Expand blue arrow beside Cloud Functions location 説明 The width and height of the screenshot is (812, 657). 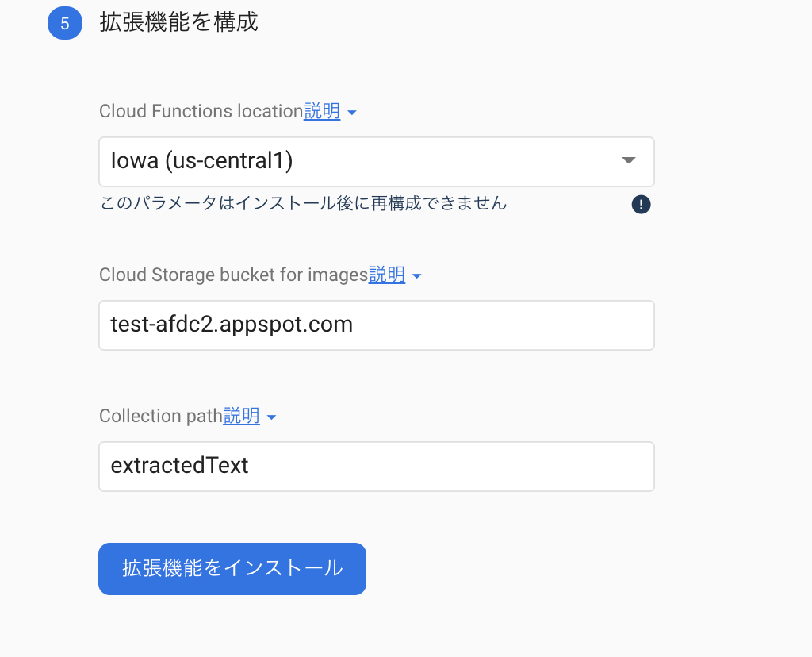[352, 113]
